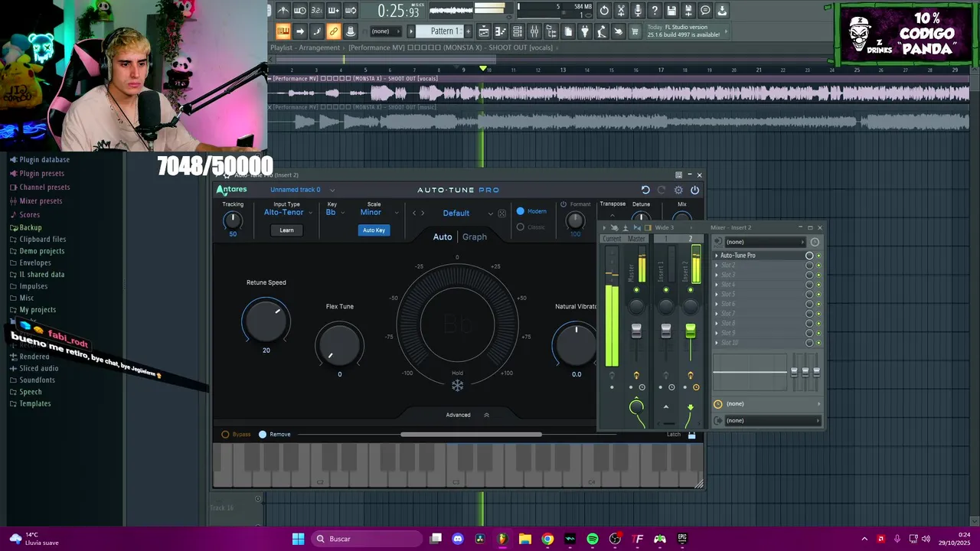Viewport: 980px width, 551px height.
Task: Mute the Master mixer track LED
Action: pyautogui.click(x=636, y=290)
